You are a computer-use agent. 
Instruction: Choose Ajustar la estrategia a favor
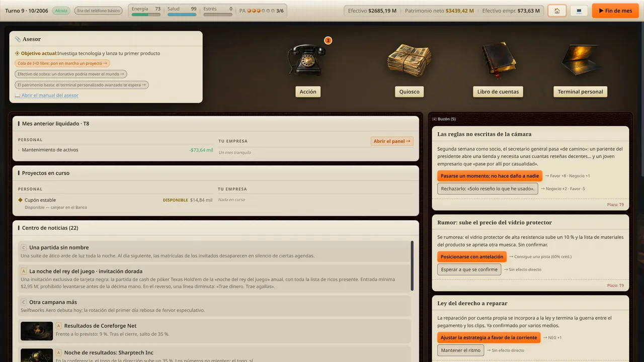pyautogui.click(x=489, y=337)
